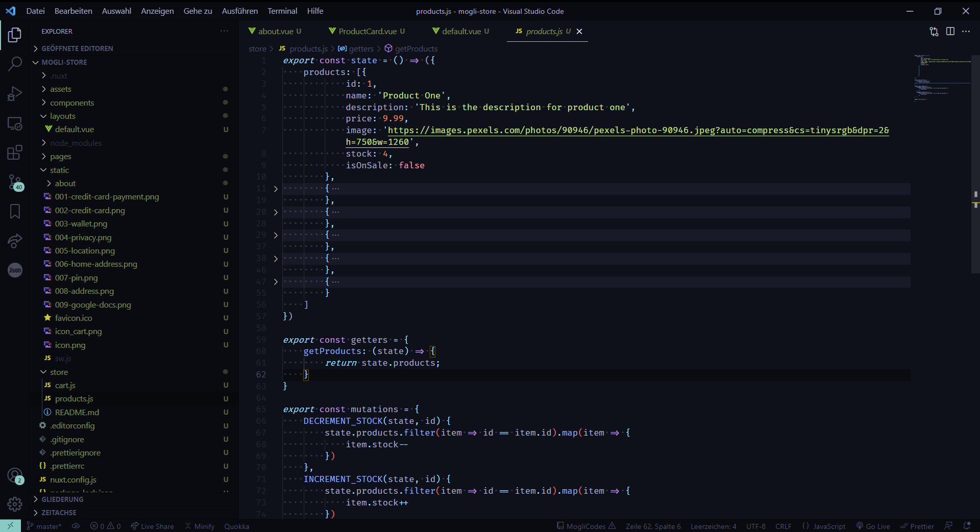Open the Accounts icon in activity bar

[x=15, y=475]
